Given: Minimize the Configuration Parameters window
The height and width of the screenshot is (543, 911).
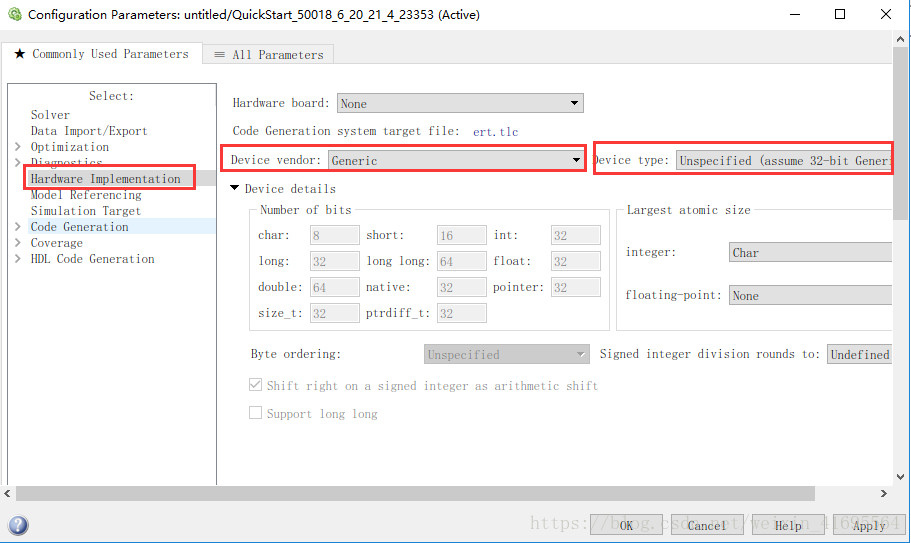Looking at the screenshot, I should pyautogui.click(x=795, y=14).
